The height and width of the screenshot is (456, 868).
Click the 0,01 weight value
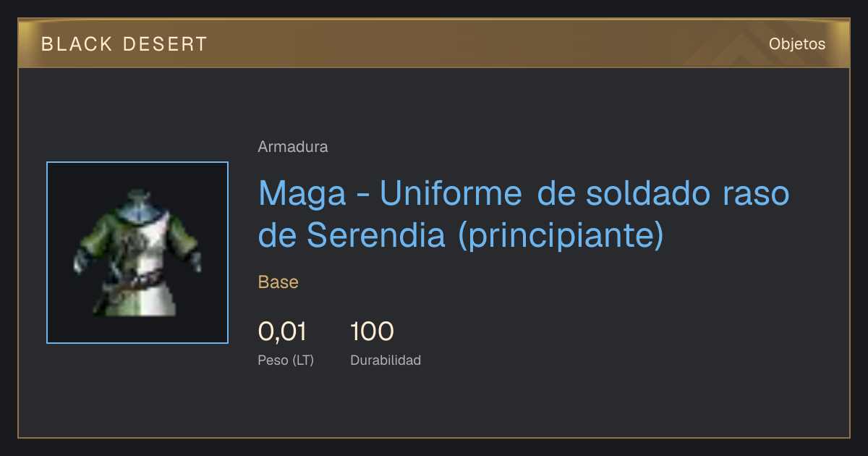pos(282,332)
